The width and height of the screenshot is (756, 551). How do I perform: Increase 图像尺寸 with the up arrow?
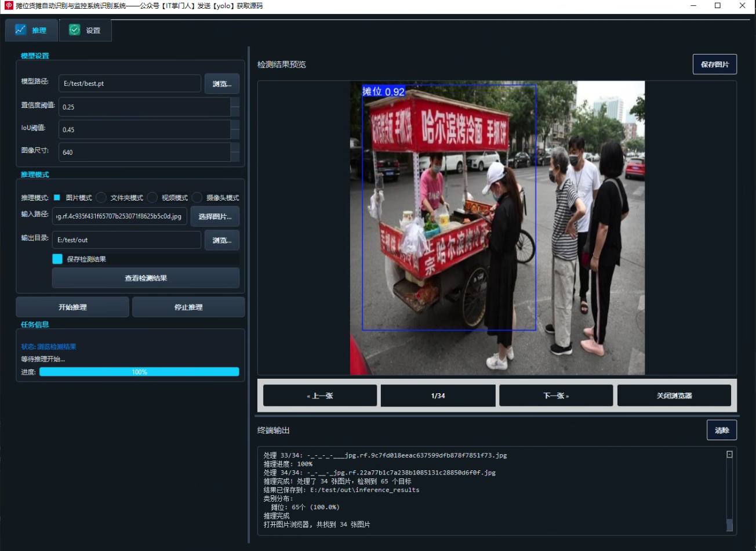point(235,147)
